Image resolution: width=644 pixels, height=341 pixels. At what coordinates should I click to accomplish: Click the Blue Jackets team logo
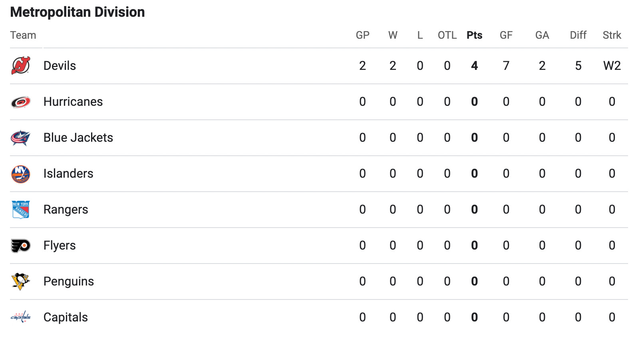click(21, 138)
